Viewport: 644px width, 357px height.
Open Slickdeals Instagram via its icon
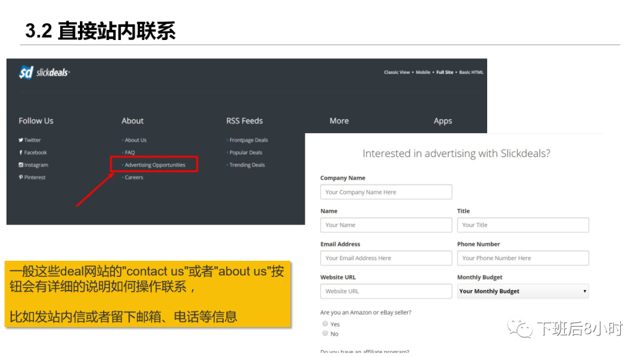(x=21, y=165)
